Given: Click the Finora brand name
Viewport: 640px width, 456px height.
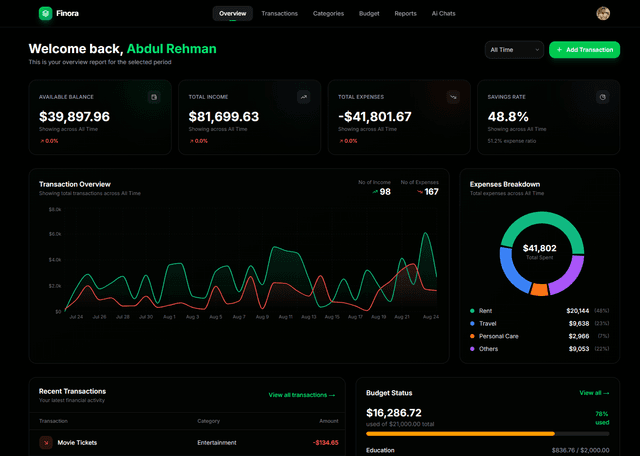Looking at the screenshot, I should pyautogui.click(x=67, y=13).
